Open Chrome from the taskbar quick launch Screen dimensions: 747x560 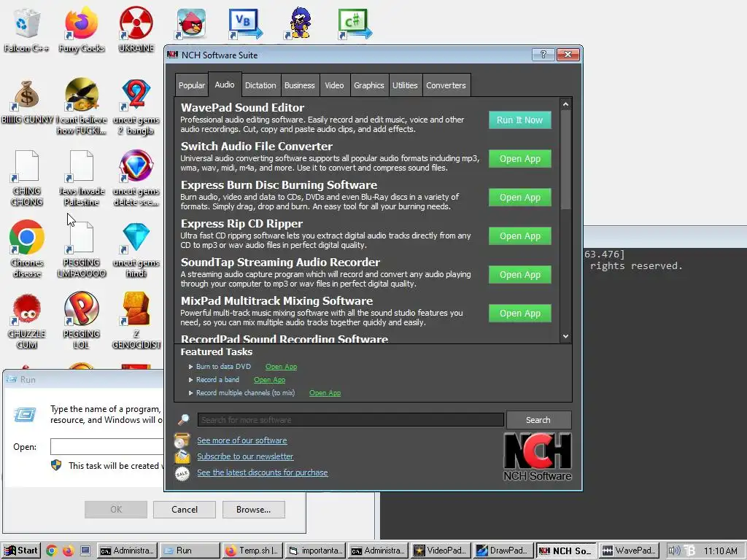pyautogui.click(x=52, y=551)
